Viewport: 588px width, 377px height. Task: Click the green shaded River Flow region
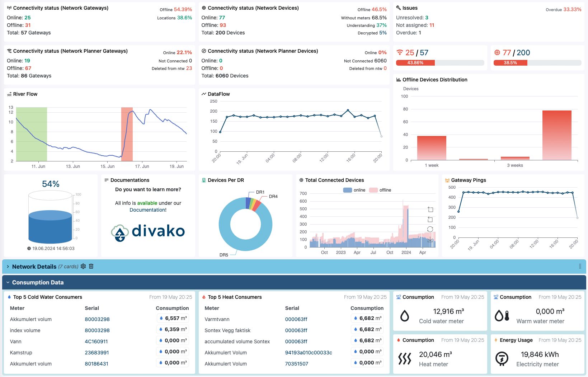pos(32,134)
